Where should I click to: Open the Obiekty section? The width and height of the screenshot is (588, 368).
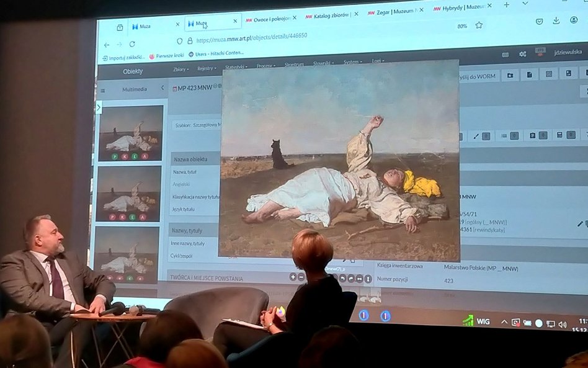tap(133, 71)
